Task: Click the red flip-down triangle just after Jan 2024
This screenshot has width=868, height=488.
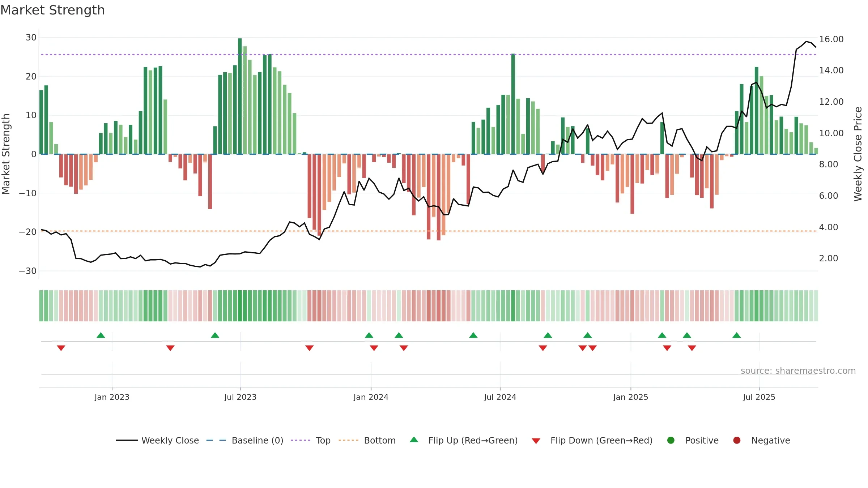Action: tap(374, 348)
